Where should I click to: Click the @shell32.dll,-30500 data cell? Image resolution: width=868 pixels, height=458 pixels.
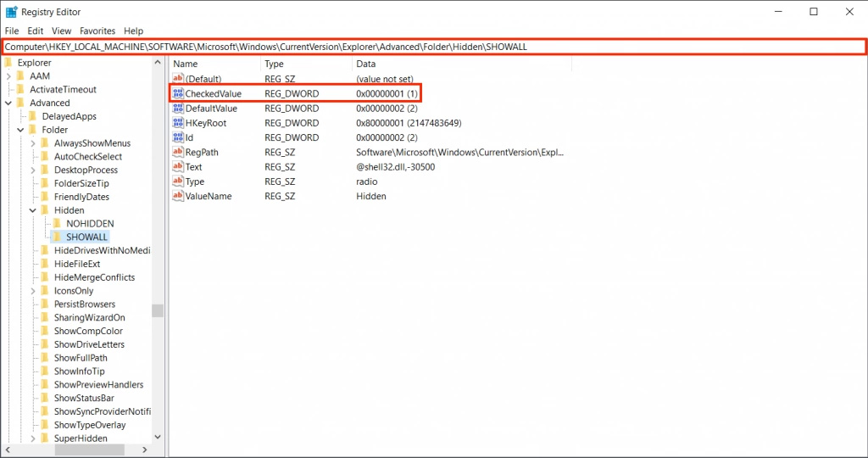(395, 167)
